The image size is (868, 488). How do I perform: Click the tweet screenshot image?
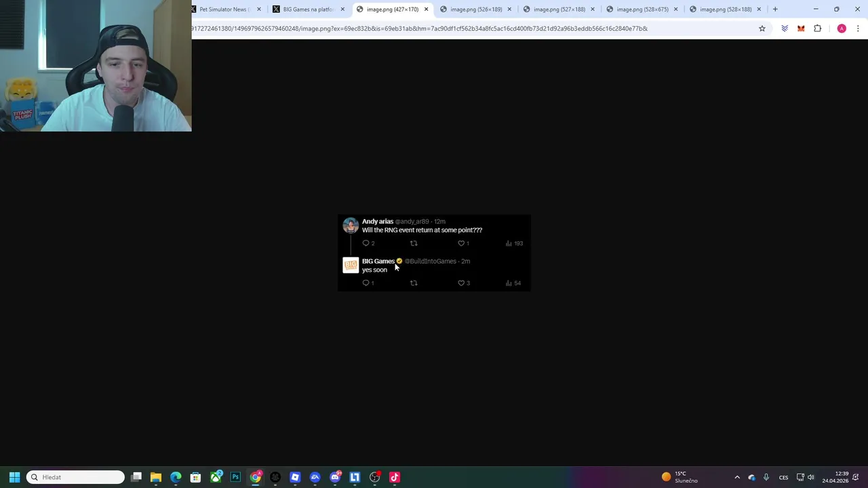click(x=434, y=253)
